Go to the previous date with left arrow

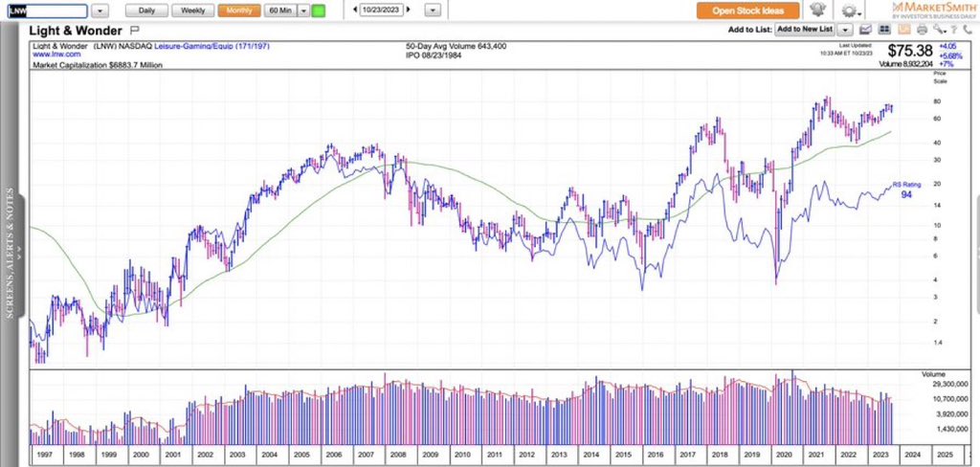click(355, 10)
